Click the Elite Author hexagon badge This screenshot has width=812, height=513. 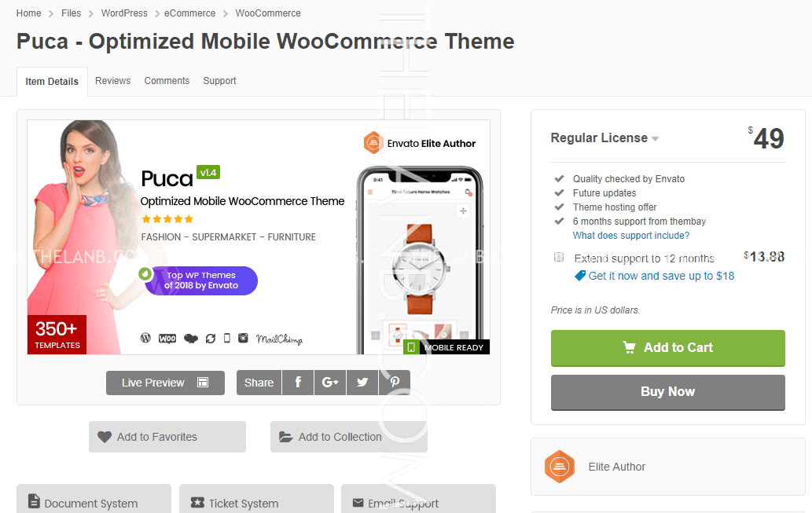[x=560, y=467]
